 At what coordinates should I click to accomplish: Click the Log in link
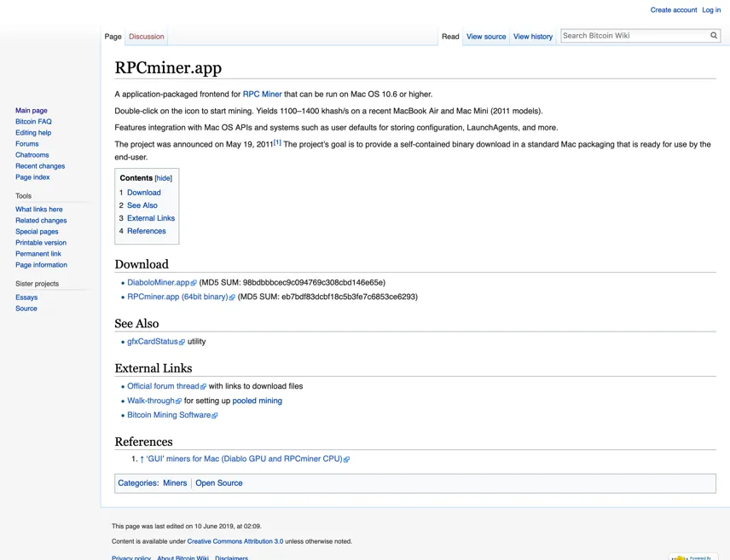tap(711, 9)
